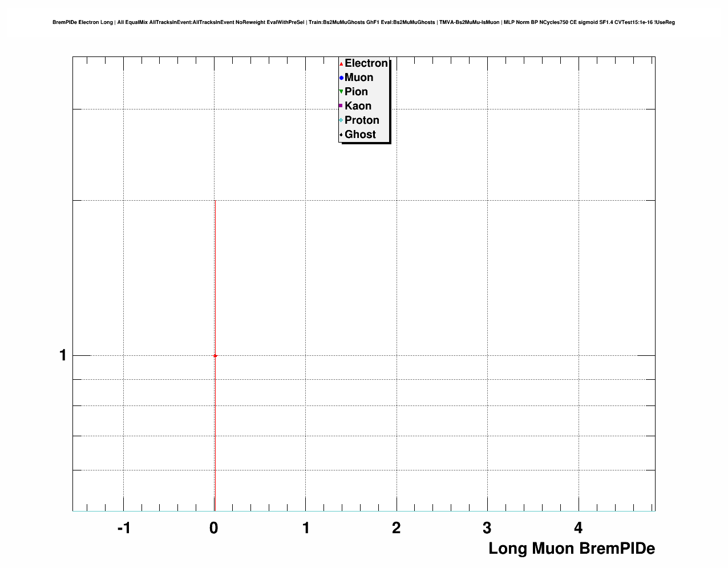Click the y-axis tick label 1

click(x=63, y=356)
